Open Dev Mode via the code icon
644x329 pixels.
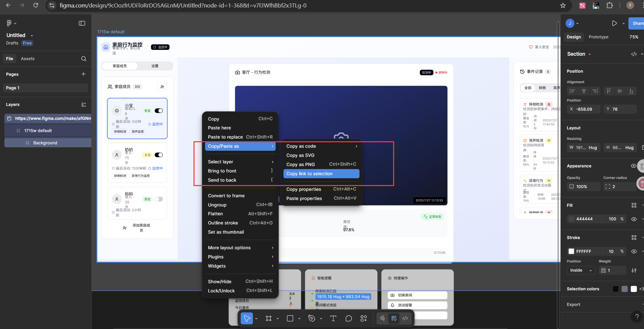405,318
